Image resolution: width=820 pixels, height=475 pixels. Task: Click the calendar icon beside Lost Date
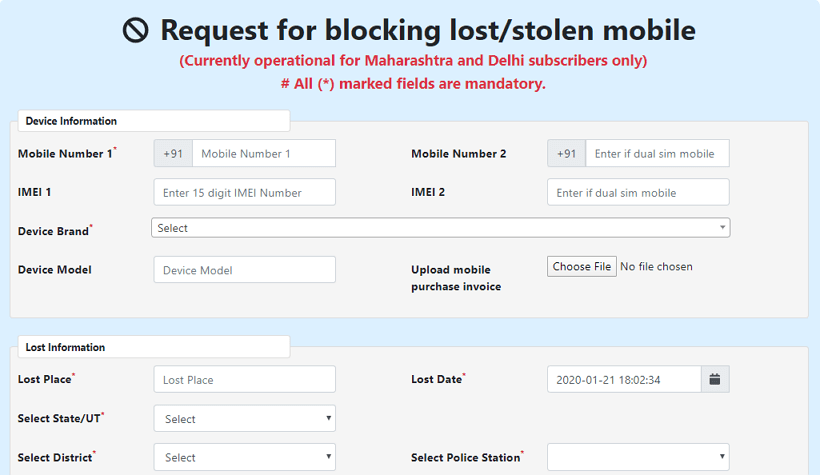click(x=715, y=380)
